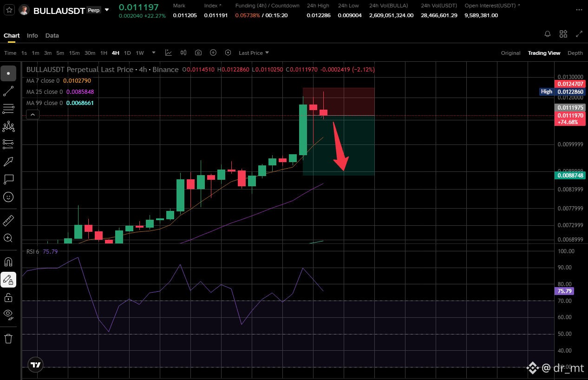Select the cursor dot tool
This screenshot has width=588, height=380.
click(x=8, y=73)
